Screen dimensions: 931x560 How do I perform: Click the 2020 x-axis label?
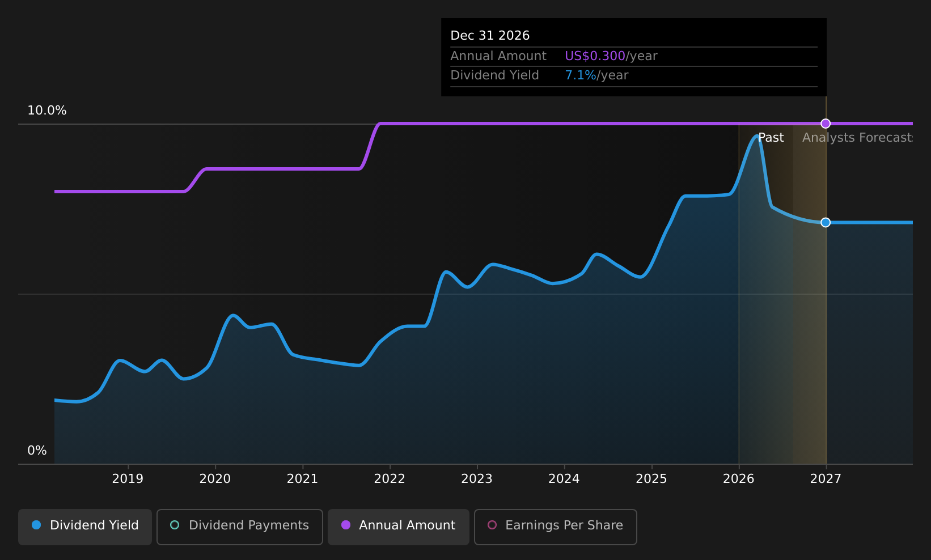click(215, 479)
